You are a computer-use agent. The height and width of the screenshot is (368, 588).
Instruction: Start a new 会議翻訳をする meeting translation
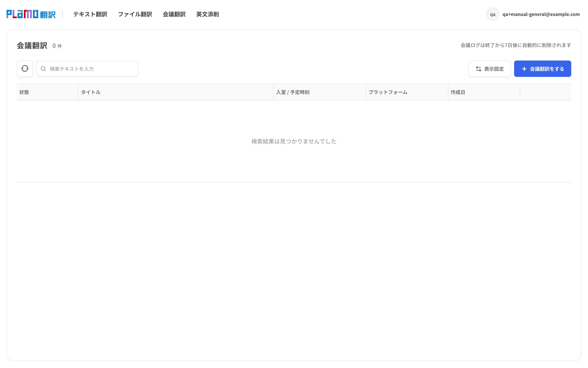pyautogui.click(x=542, y=69)
